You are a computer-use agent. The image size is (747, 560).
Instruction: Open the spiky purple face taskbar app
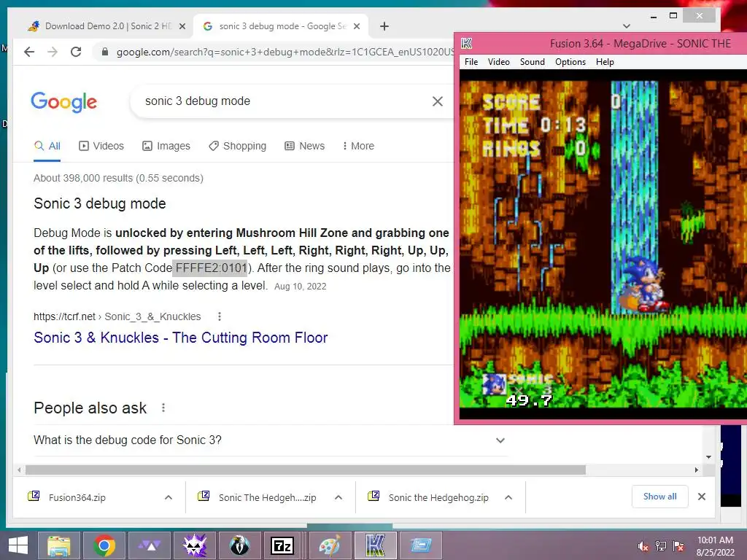pos(194,545)
